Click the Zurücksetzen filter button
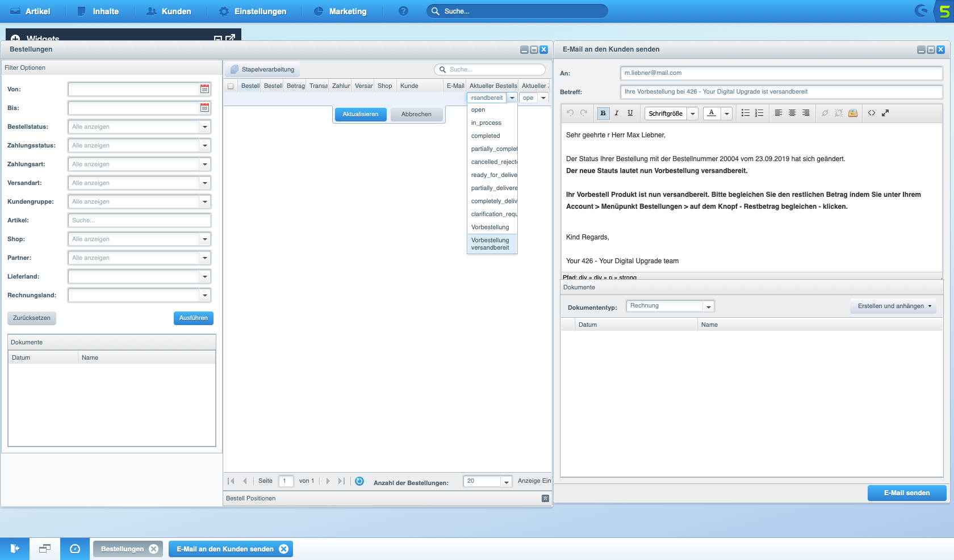The width and height of the screenshot is (954, 560). [32, 318]
